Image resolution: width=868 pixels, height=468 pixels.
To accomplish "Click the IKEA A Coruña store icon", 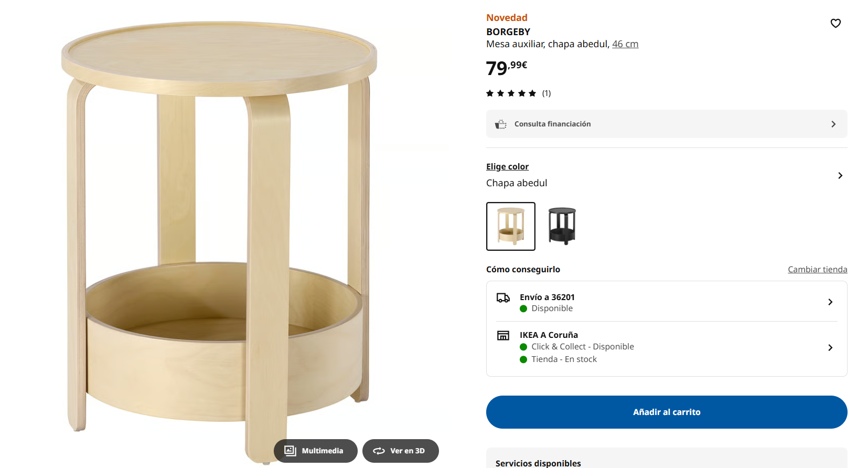I will 503,336.
